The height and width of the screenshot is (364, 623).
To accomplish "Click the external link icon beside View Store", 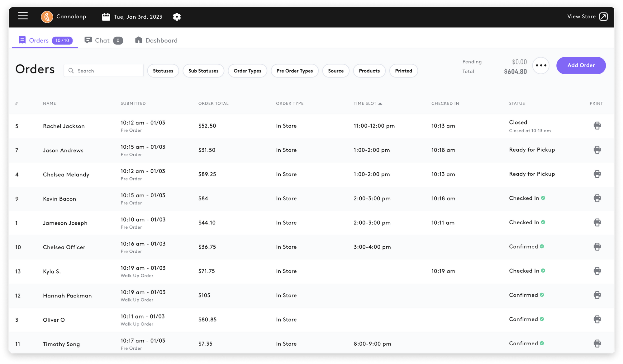I will coord(604,16).
